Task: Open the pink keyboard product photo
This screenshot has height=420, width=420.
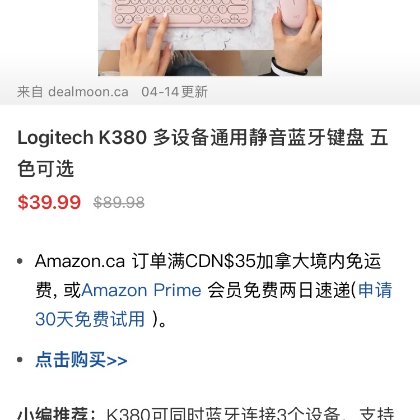Action: (x=210, y=38)
